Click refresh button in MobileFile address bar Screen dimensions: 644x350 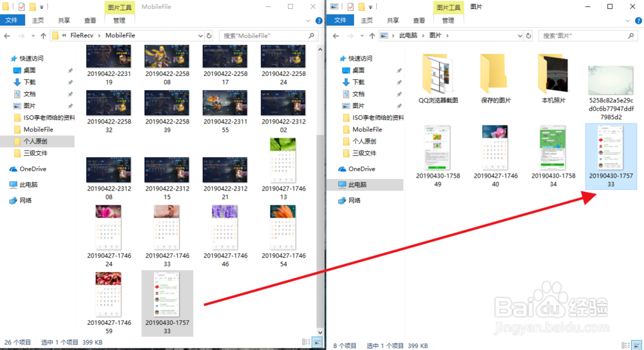[x=209, y=35]
